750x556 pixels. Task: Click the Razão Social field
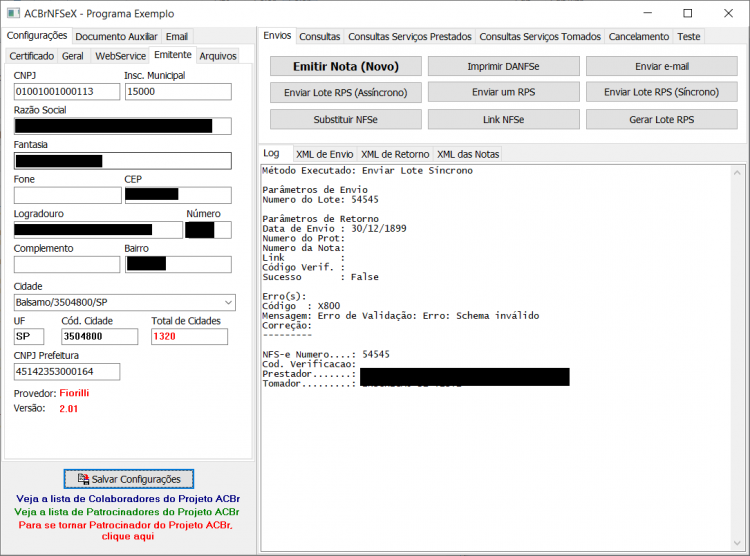point(123,126)
